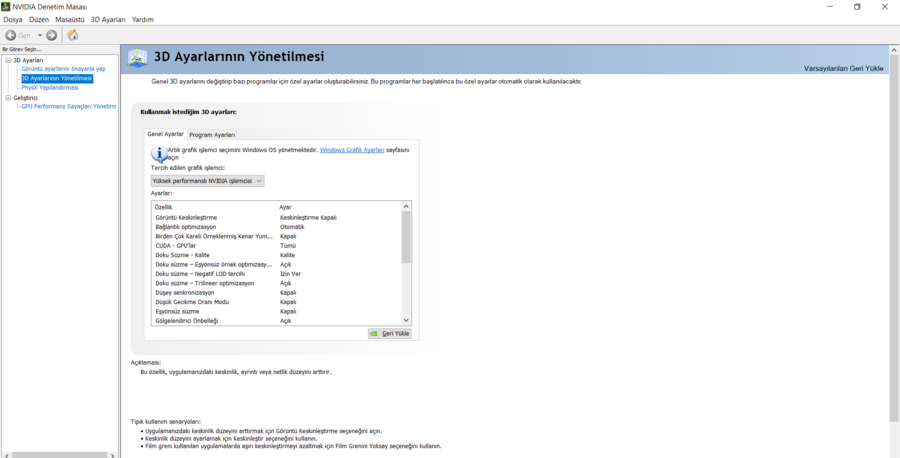Click the Tümü value

(x=288, y=246)
